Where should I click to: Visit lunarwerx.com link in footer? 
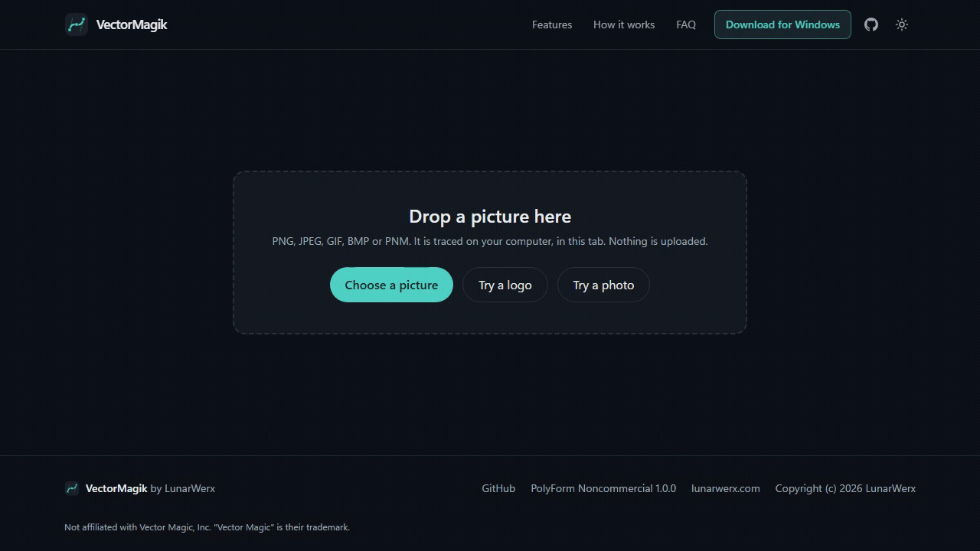coord(726,488)
